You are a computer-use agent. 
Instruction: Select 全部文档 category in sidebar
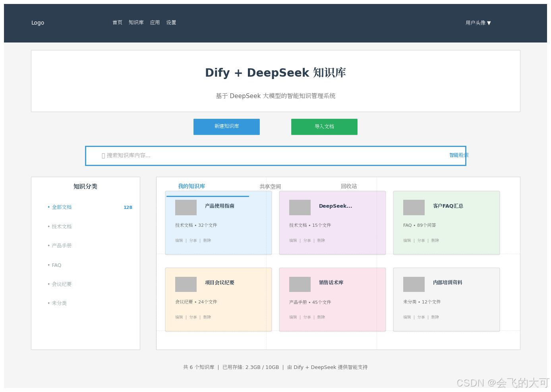click(x=62, y=207)
